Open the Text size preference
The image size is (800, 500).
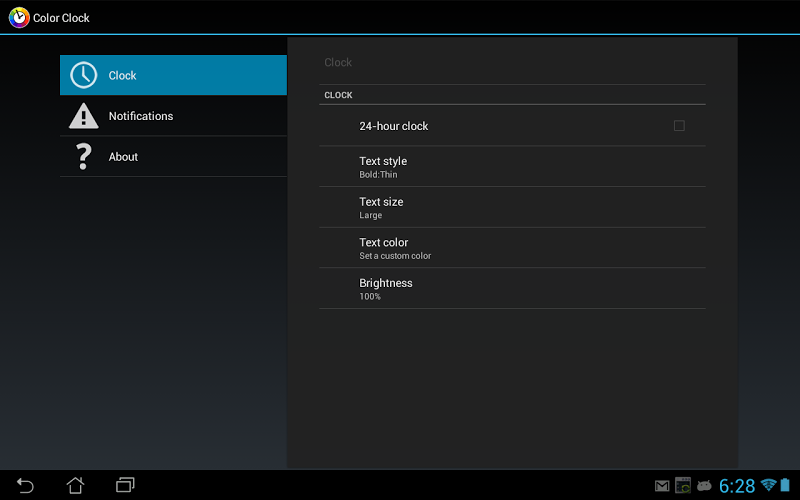[512, 207]
